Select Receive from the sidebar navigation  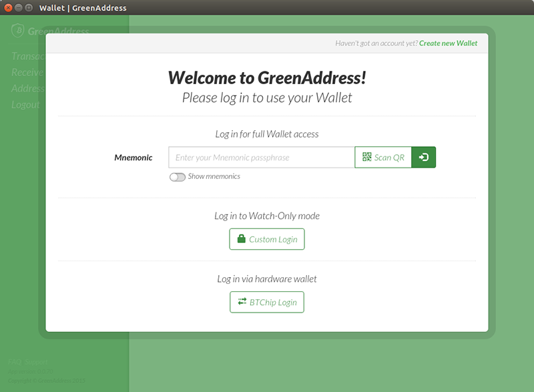[27, 72]
